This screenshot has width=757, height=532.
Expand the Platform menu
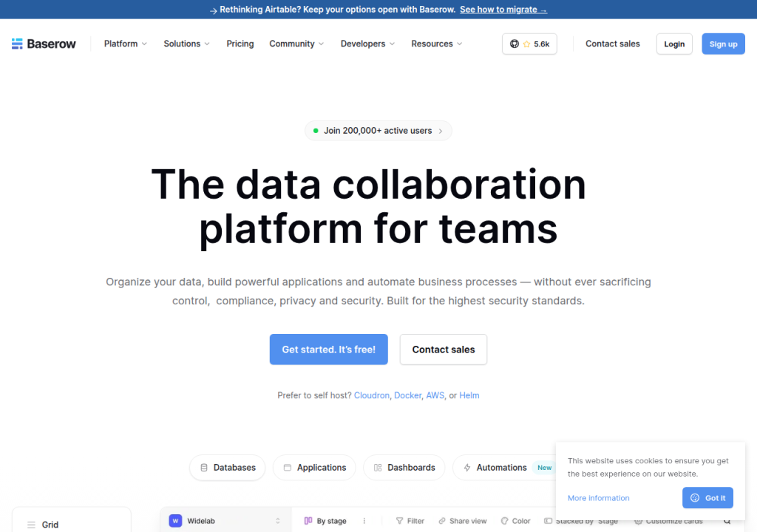pyautogui.click(x=126, y=44)
